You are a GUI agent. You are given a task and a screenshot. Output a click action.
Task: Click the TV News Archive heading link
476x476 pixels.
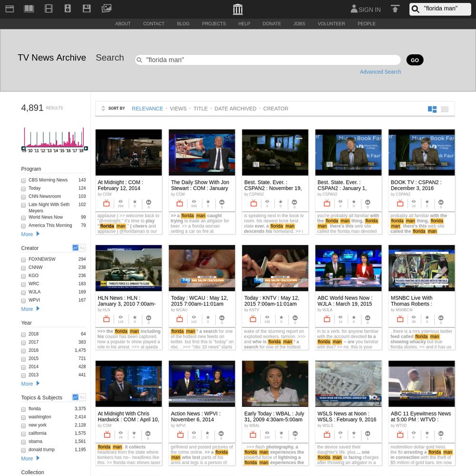click(x=52, y=58)
